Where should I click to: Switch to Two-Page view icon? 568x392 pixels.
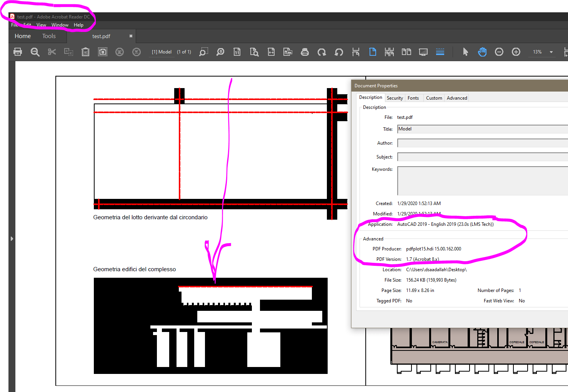click(x=406, y=52)
